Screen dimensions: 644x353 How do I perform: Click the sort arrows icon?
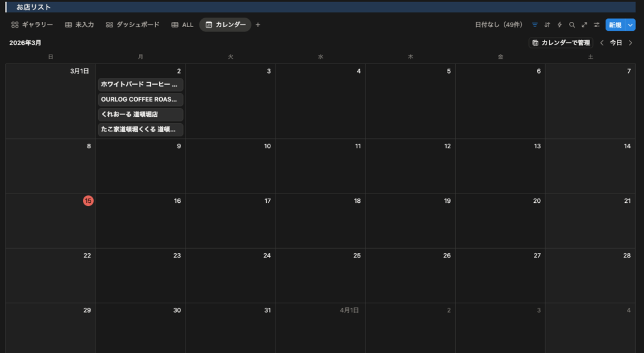[547, 25]
